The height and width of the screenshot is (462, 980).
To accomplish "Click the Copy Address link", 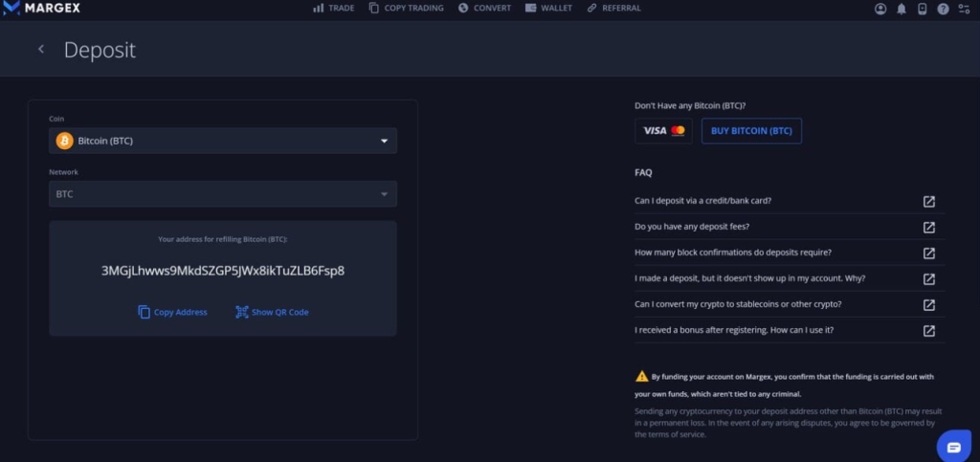I will [172, 312].
